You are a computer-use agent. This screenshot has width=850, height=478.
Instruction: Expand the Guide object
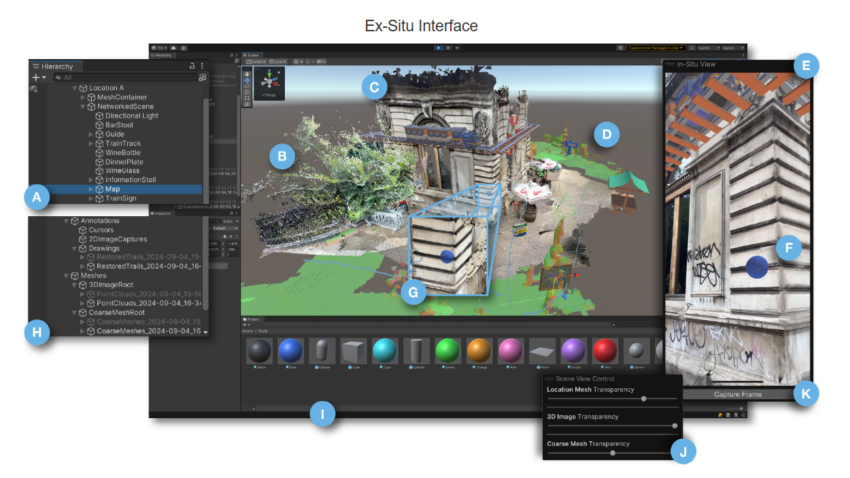(x=91, y=134)
